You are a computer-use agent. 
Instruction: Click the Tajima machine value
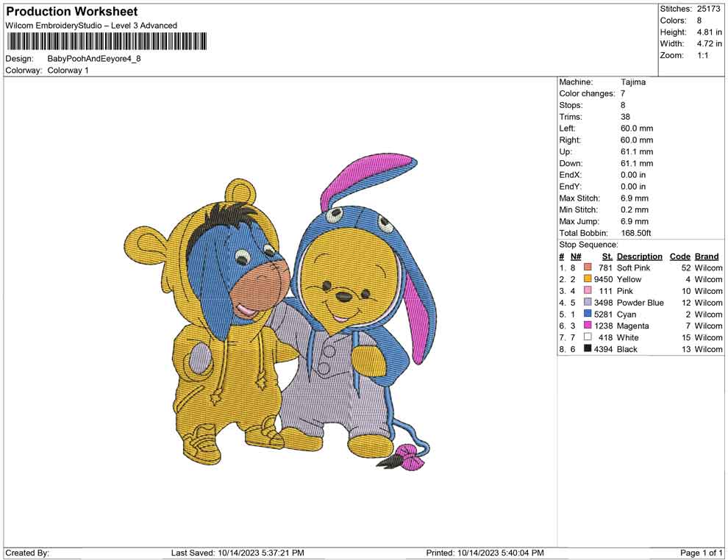click(632, 82)
